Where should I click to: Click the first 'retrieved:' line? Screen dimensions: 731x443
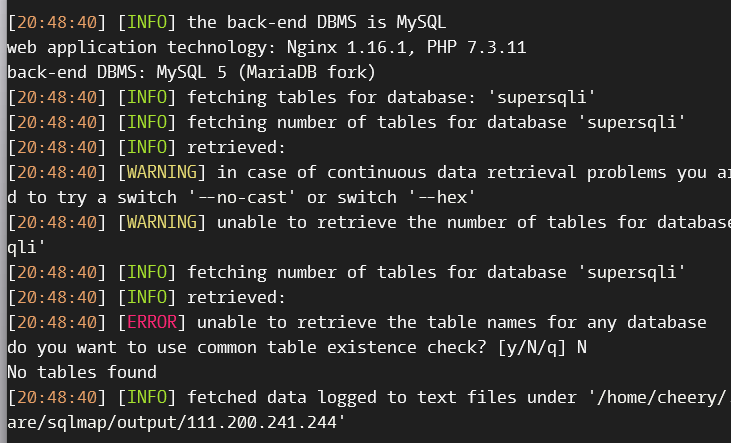(x=236, y=147)
